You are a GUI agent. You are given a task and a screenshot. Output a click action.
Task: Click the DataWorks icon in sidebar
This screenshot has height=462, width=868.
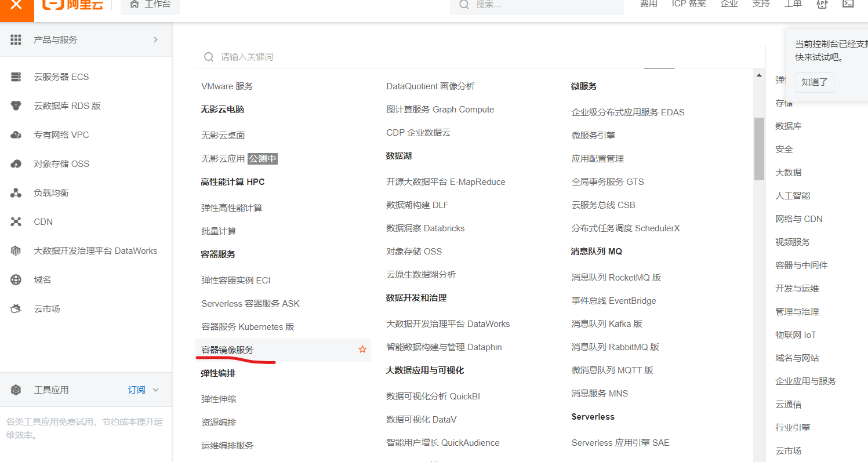(x=16, y=251)
